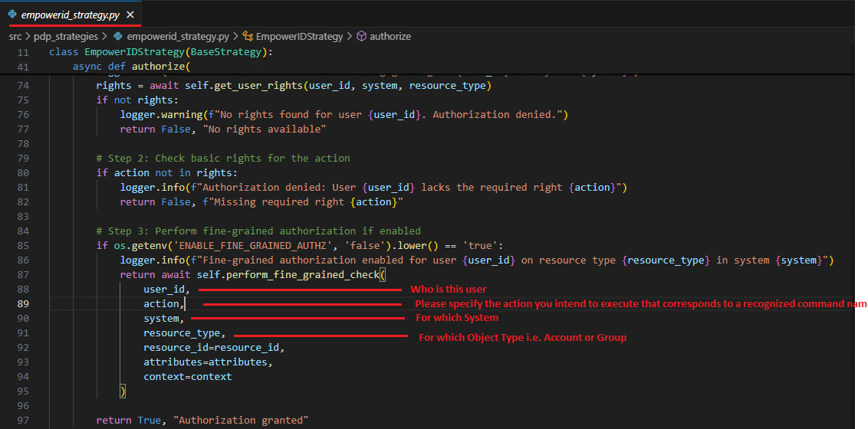Click get_user_rights call on line 74
Image resolution: width=868 pixels, height=429 pixels.
[x=260, y=87]
